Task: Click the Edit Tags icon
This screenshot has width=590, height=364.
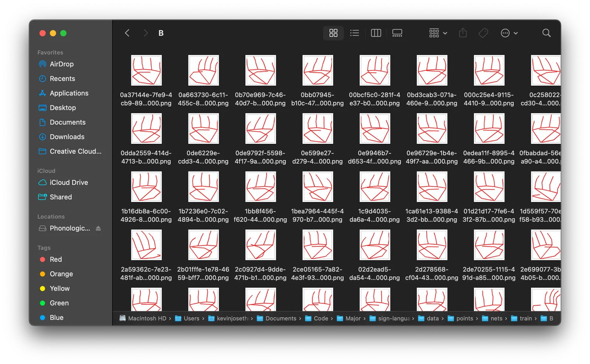Action: pyautogui.click(x=483, y=33)
